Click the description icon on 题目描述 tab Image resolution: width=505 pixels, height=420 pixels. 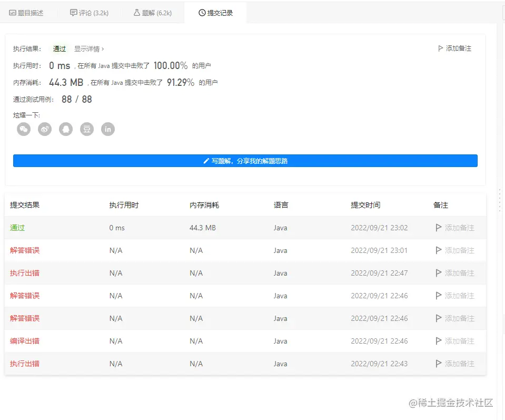pyautogui.click(x=13, y=13)
